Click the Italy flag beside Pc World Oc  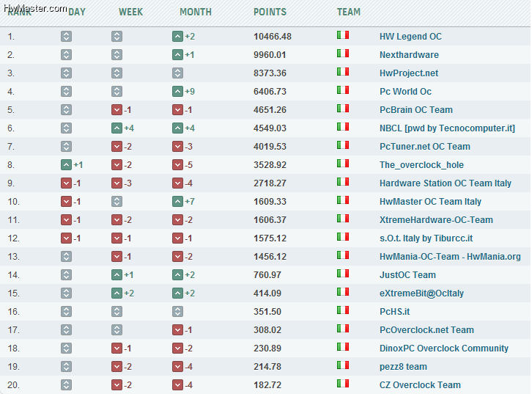point(343,90)
